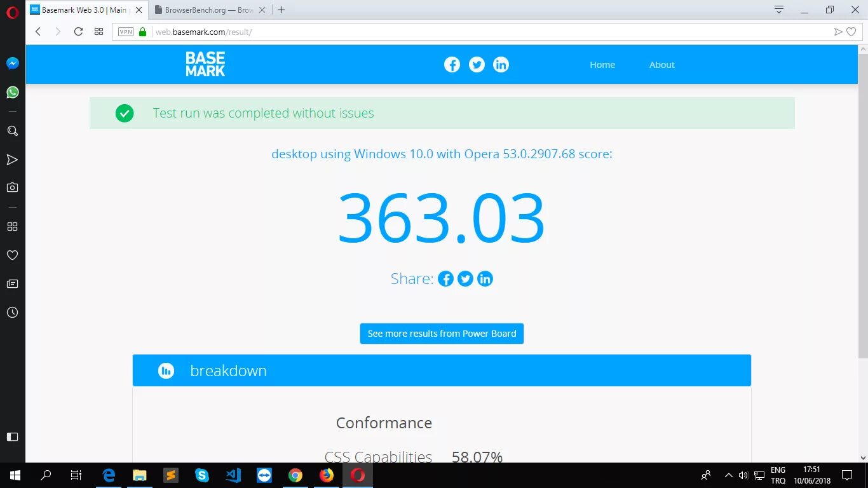Viewport: 868px width, 488px height.
Task: Open Windows taskbar search
Action: [x=46, y=475]
